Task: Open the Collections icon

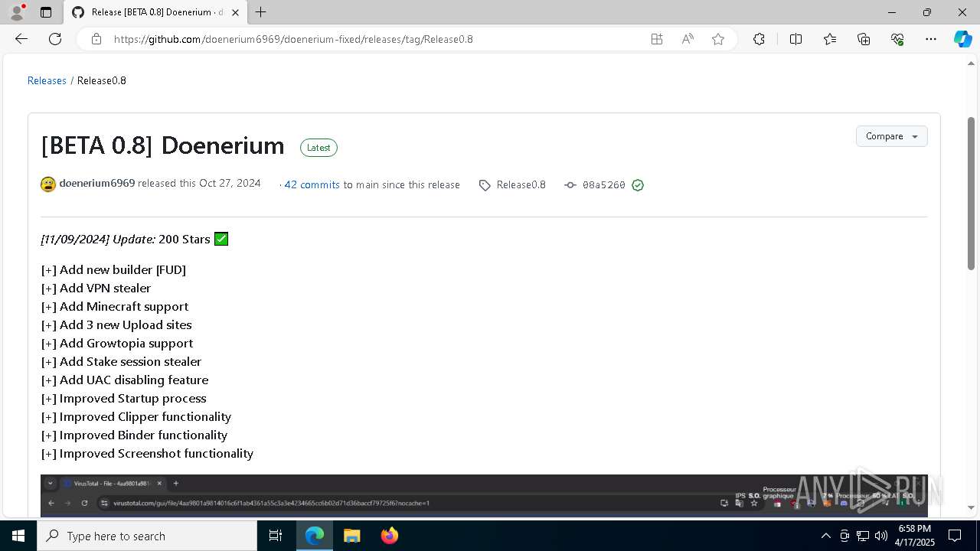Action: pyautogui.click(x=864, y=39)
